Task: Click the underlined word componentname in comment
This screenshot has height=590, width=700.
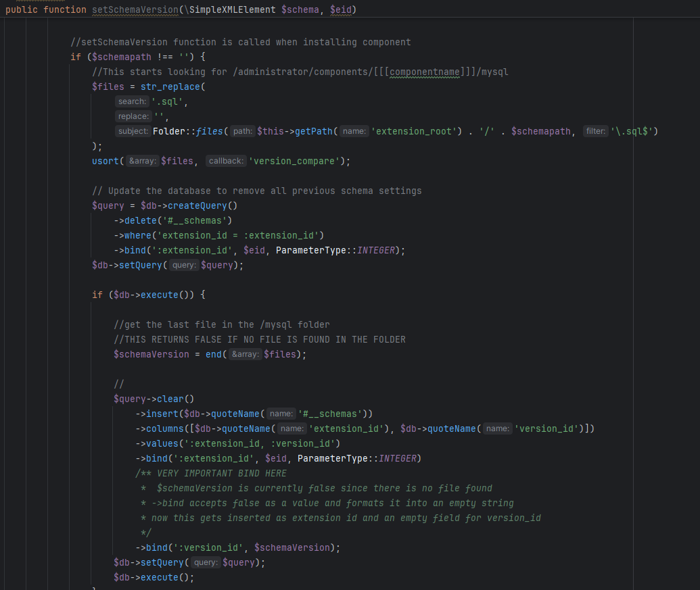Action: pyautogui.click(x=425, y=72)
